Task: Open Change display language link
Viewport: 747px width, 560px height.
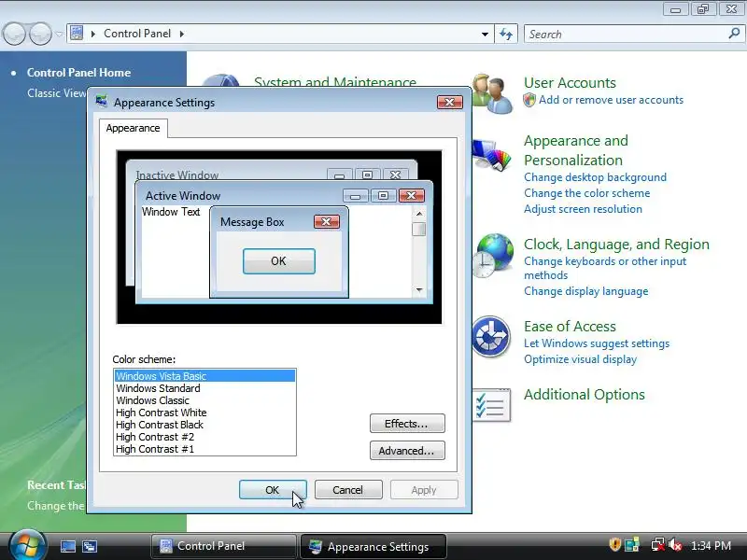Action: pos(586,291)
